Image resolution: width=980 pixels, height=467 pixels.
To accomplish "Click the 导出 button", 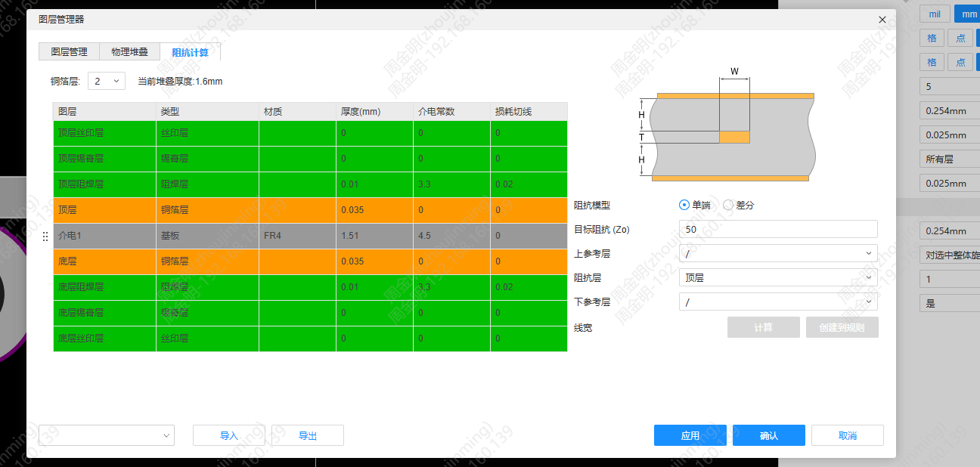I will 308,435.
